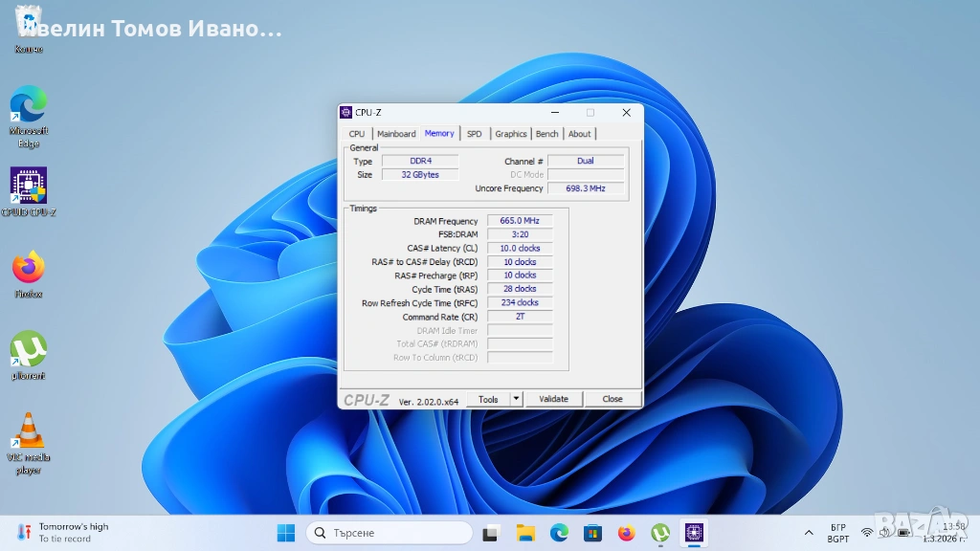Show hidden system tray icons chevron

[x=809, y=533]
